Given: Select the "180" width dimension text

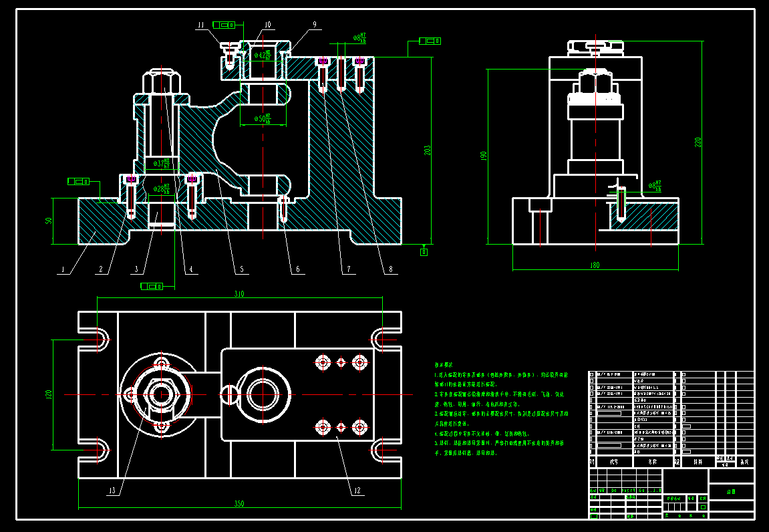Looking at the screenshot, I should (595, 265).
